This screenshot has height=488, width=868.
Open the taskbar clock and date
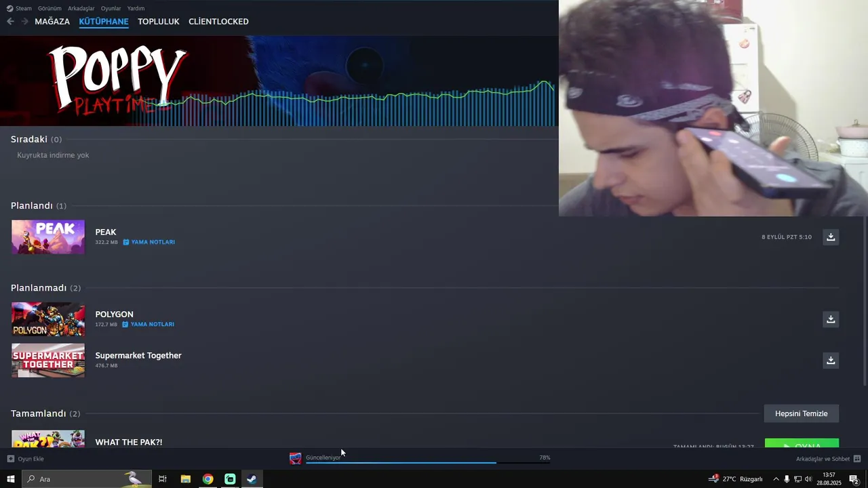pyautogui.click(x=829, y=479)
